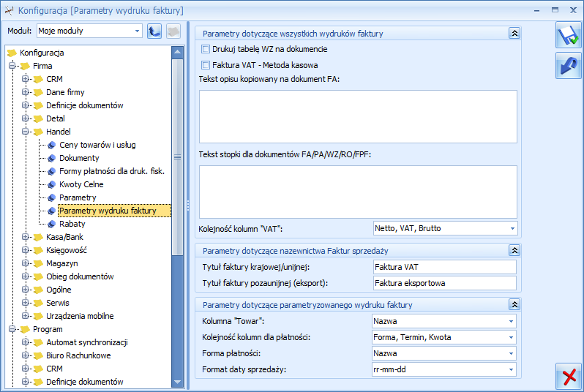Click the Formy płatności dla druk. fisk. icon

point(52,171)
